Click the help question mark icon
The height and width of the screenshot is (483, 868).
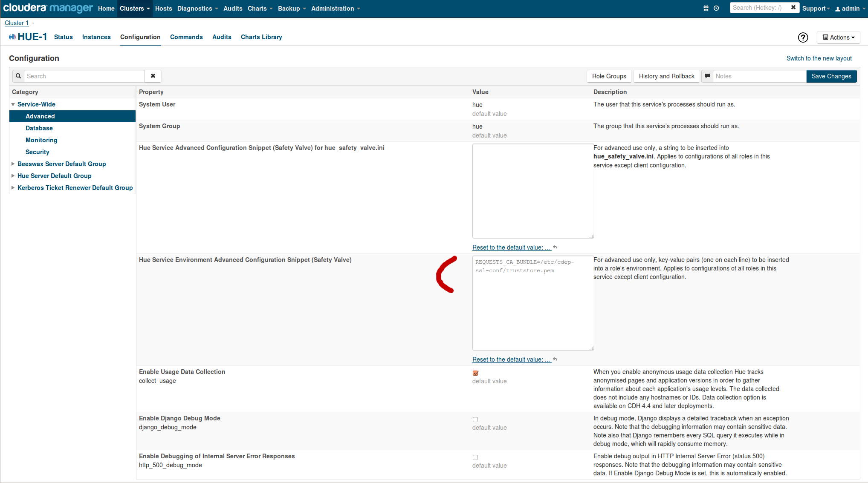803,37
